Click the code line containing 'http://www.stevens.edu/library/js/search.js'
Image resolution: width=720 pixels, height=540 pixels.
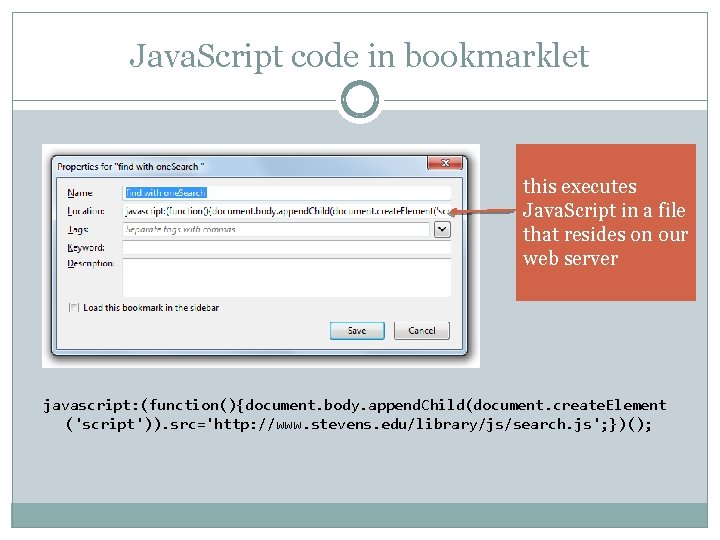[x=358, y=424]
